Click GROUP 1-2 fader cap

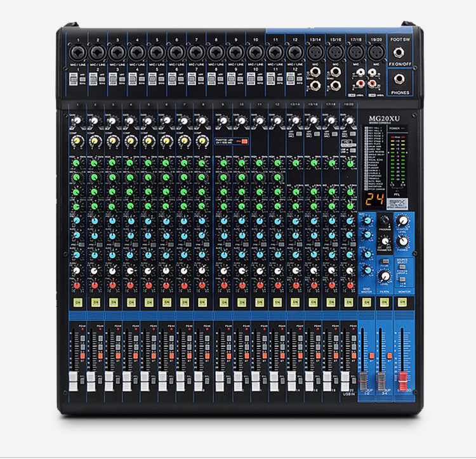click(x=363, y=382)
